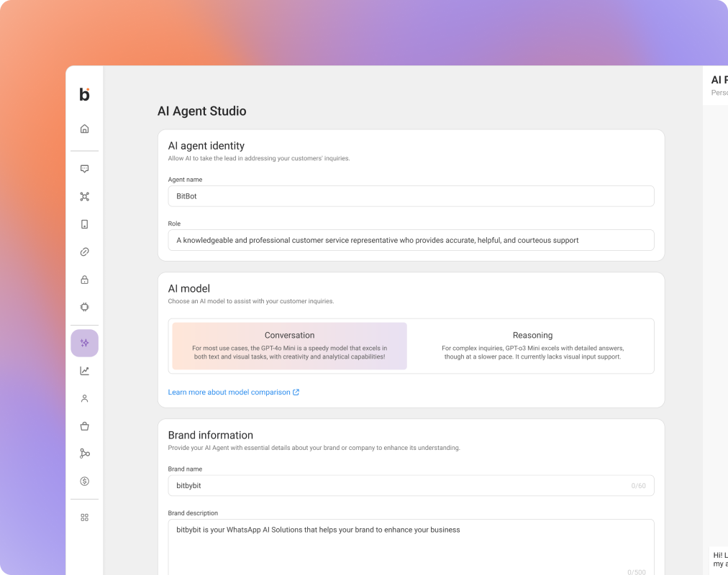728x575 pixels.
Task: Click the Agent name field containing BitBot
Action: pyautogui.click(x=411, y=196)
